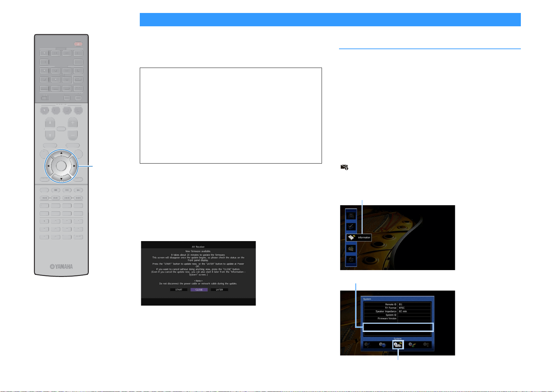Click the down cursor arrow on remote
This screenshot has height=392, width=554.
[62, 179]
